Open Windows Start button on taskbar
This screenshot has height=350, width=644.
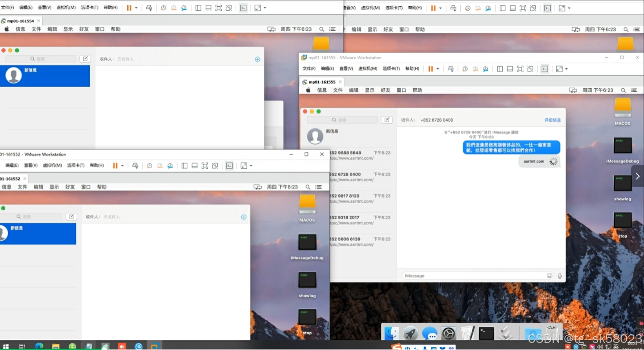click(5, 346)
